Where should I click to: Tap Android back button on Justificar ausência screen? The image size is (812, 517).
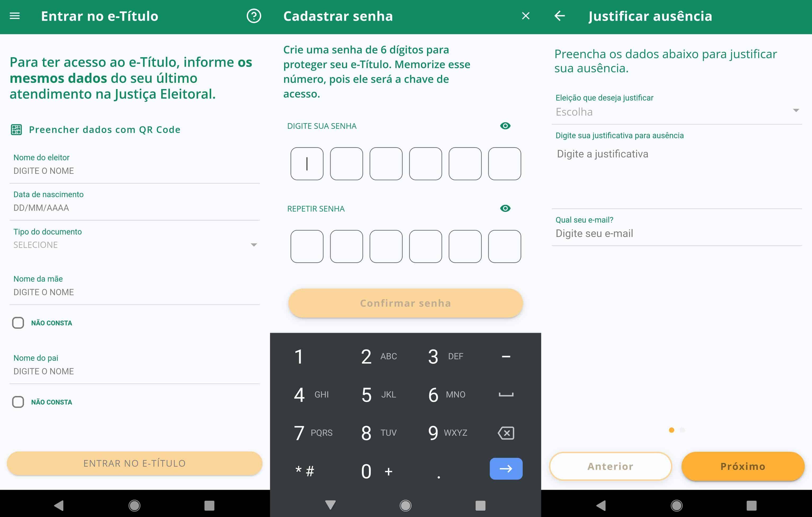601,505
